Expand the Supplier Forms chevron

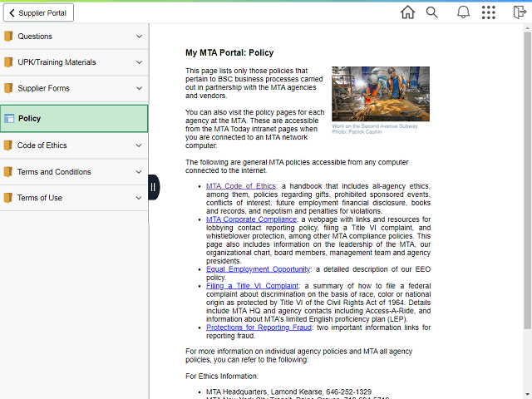point(139,88)
